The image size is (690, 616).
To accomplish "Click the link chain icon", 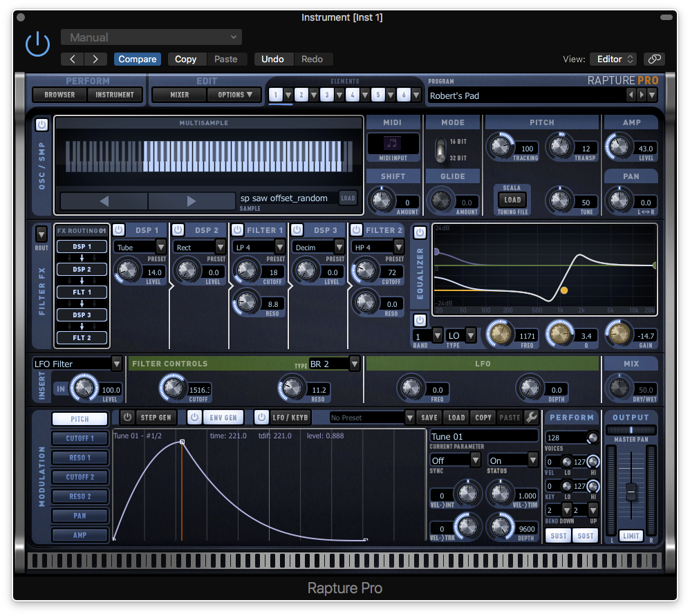I will point(654,59).
